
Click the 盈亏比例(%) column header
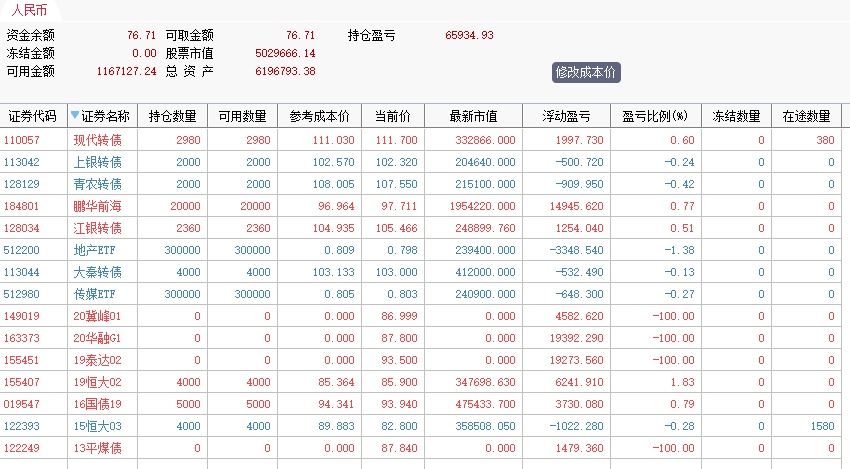pyautogui.click(x=655, y=116)
